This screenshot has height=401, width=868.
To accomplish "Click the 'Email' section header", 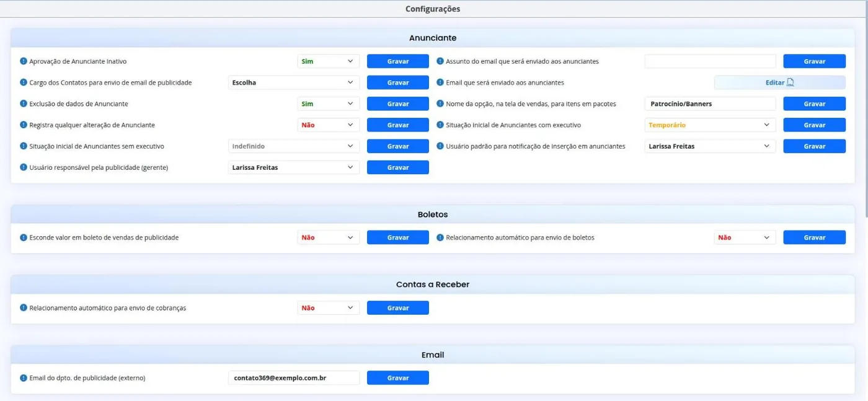I will [433, 355].
